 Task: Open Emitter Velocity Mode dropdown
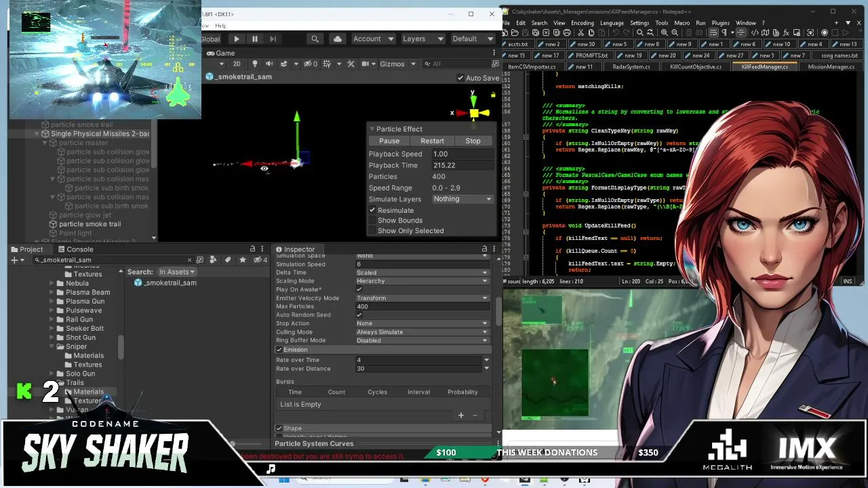422,298
